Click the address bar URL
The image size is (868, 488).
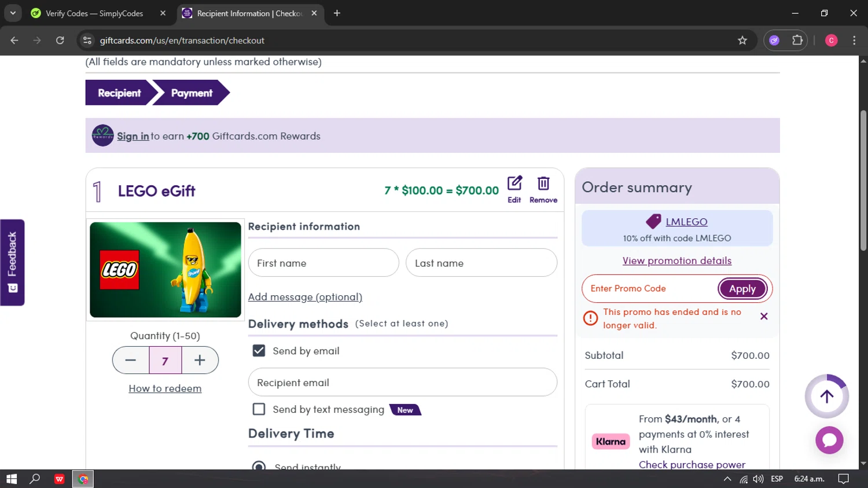[182, 41]
